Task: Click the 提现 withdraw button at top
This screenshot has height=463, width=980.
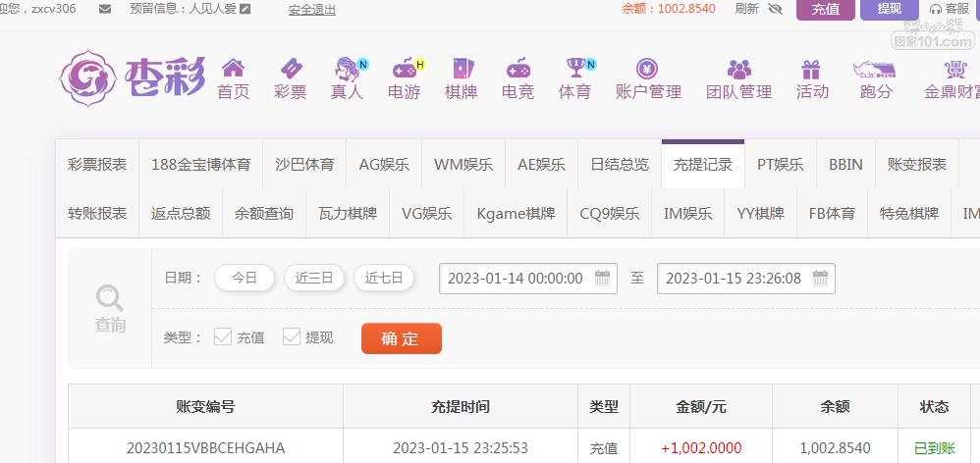Action: [x=890, y=10]
